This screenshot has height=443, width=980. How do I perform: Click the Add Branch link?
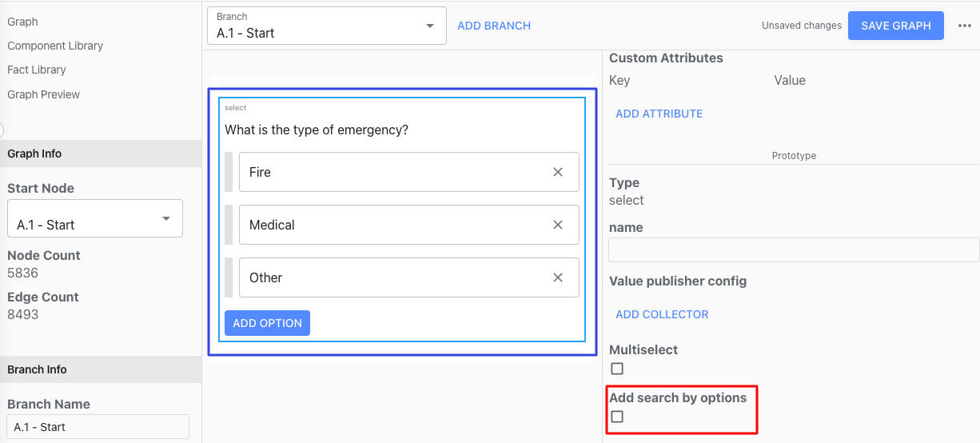pyautogui.click(x=494, y=26)
